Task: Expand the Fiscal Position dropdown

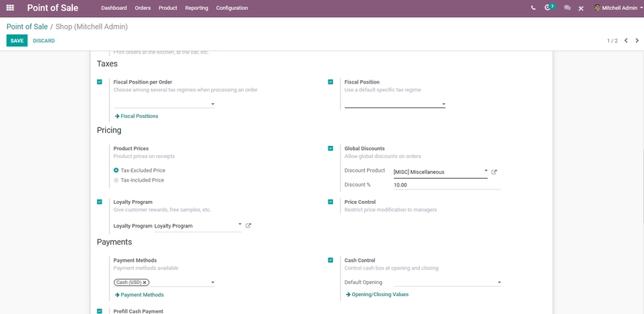Action: (443, 104)
